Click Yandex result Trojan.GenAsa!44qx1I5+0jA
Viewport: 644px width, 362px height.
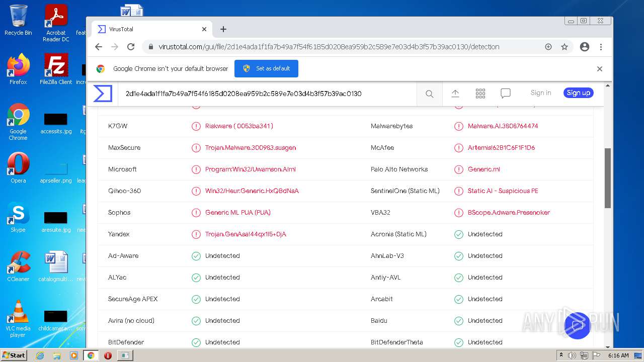246,234
